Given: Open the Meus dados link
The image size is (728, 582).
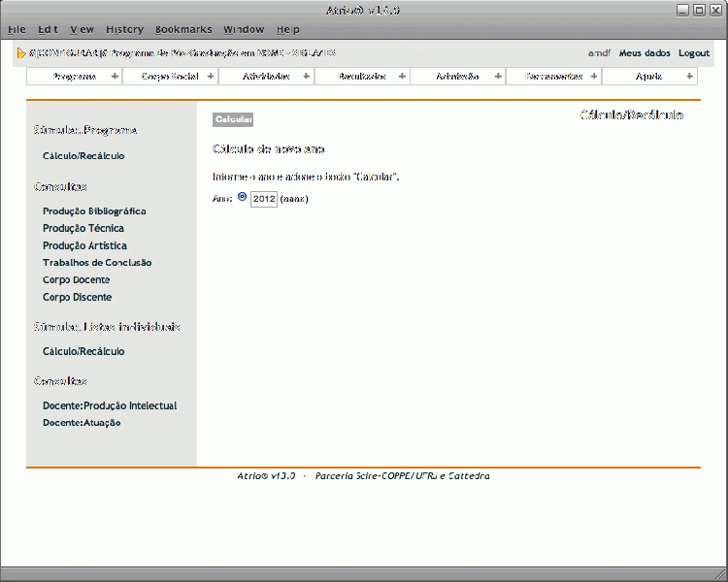Looking at the screenshot, I should [645, 53].
